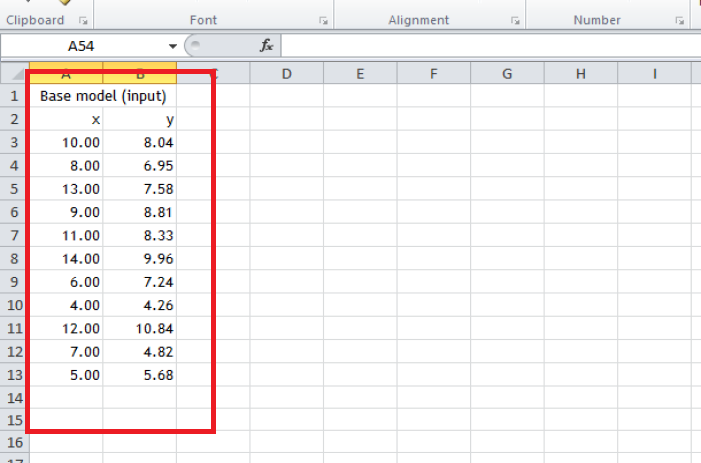The width and height of the screenshot is (701, 463).
Task: Click cell containing 4.26
Action: (x=140, y=305)
